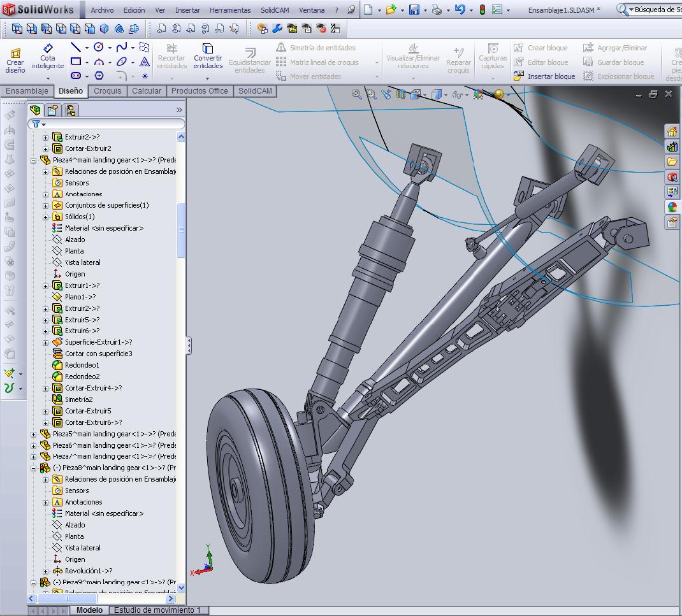Click the Save floppy disk icon
Image resolution: width=682 pixels, height=616 pixels.
(x=414, y=10)
